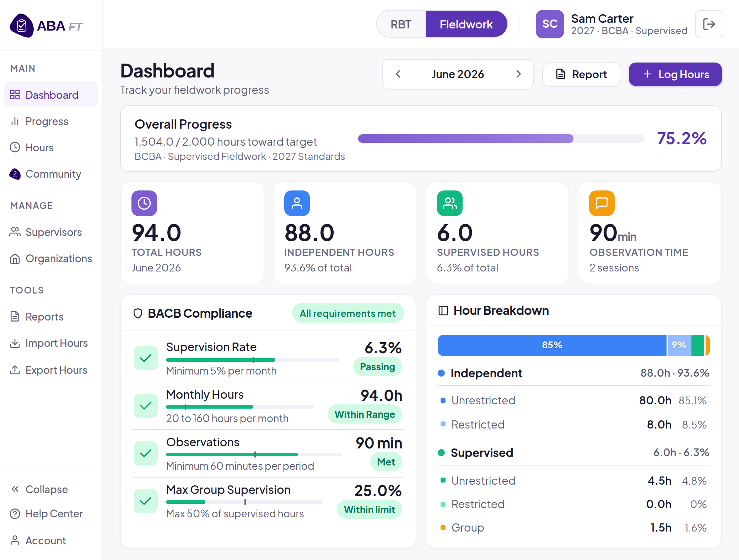Click the Account person icon
Image resolution: width=739 pixels, height=560 pixels.
click(x=15, y=540)
